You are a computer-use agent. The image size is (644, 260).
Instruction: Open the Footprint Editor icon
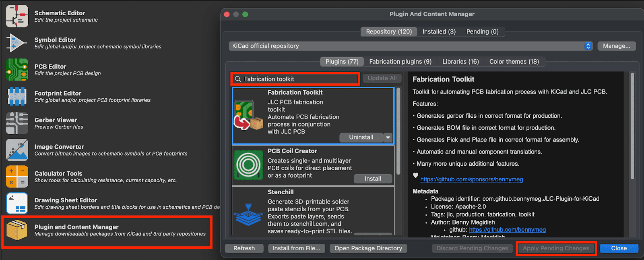coord(17,96)
